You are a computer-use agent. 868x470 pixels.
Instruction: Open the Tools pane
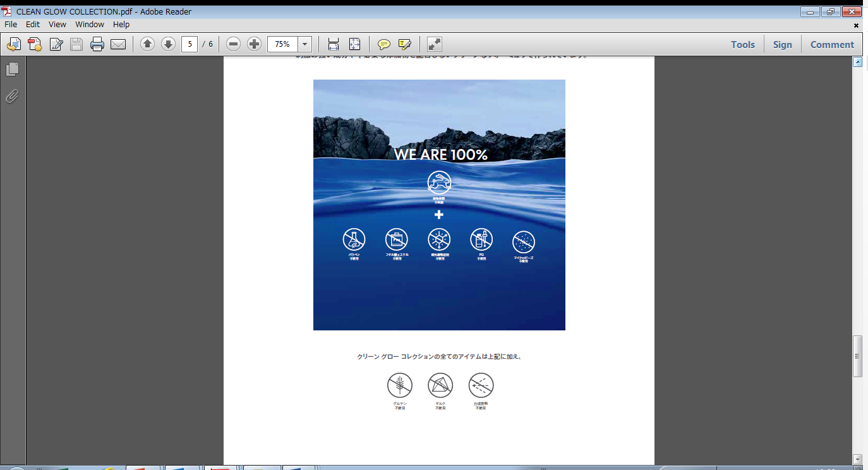coord(743,44)
